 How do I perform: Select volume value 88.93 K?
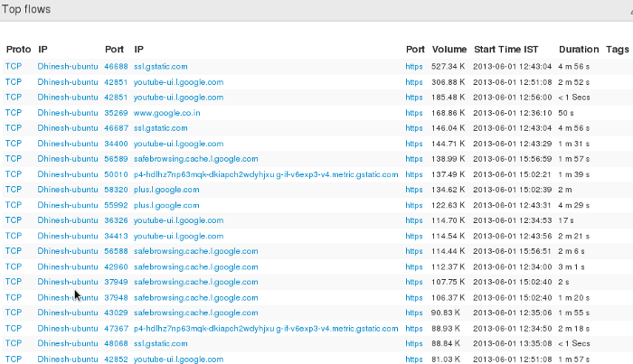(446, 329)
